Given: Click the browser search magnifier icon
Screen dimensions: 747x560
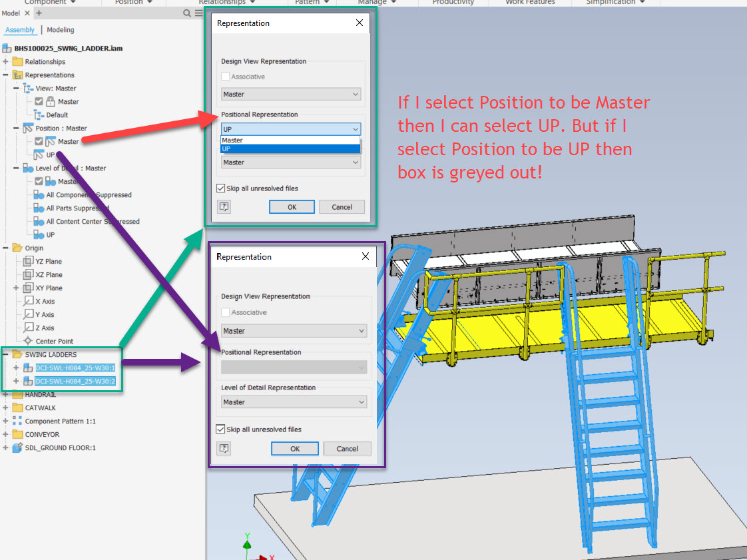Looking at the screenshot, I should click(x=187, y=13).
